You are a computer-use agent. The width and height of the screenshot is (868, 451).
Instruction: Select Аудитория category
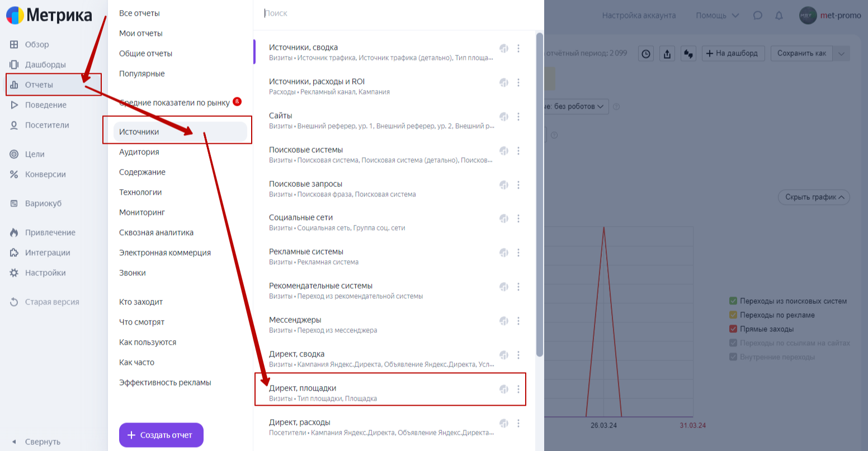click(139, 152)
